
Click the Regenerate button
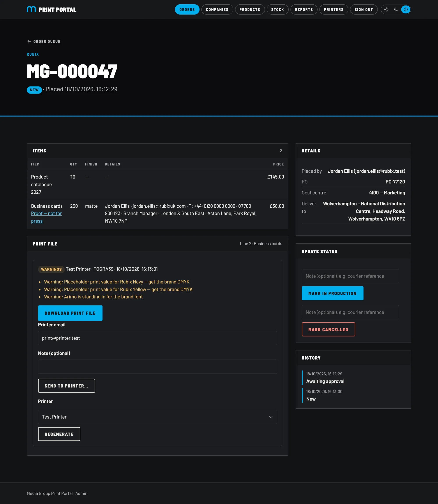click(59, 434)
